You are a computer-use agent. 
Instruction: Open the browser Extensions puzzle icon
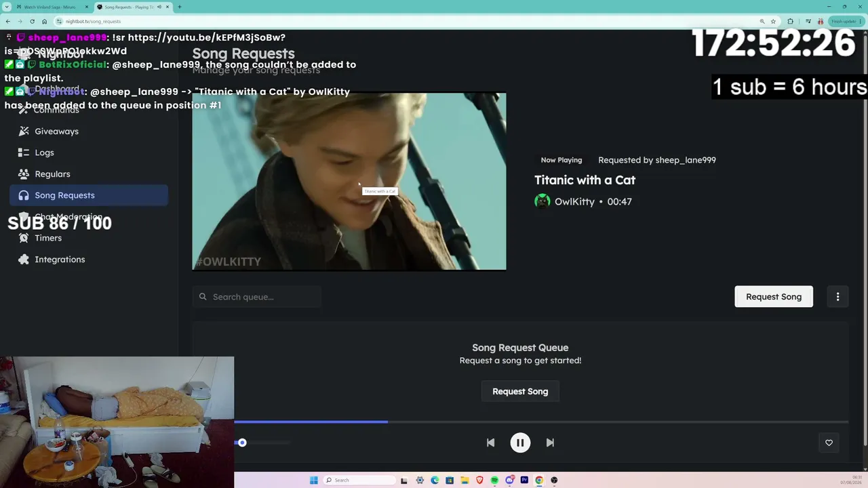coord(790,21)
